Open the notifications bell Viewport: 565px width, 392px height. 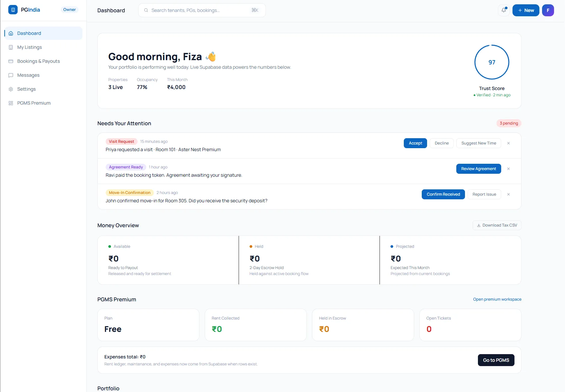504,10
